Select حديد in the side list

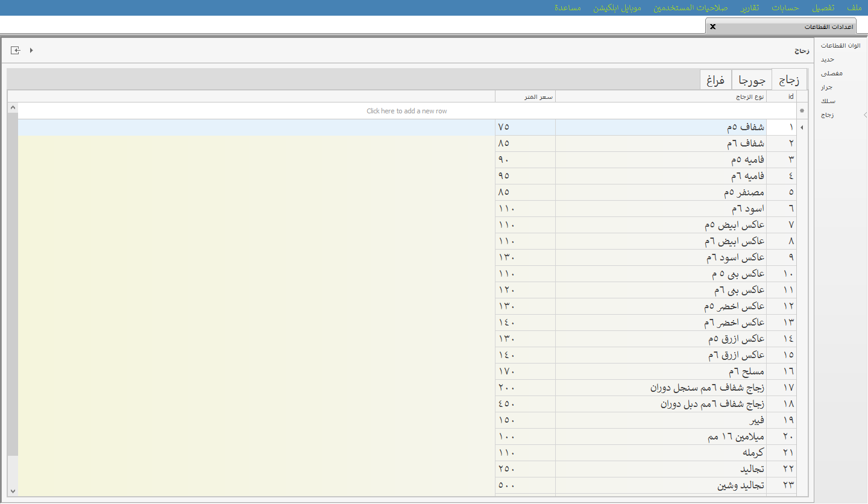point(827,59)
